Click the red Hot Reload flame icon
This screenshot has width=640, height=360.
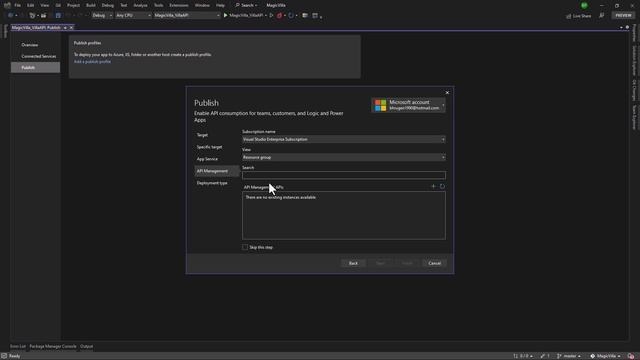click(x=280, y=16)
